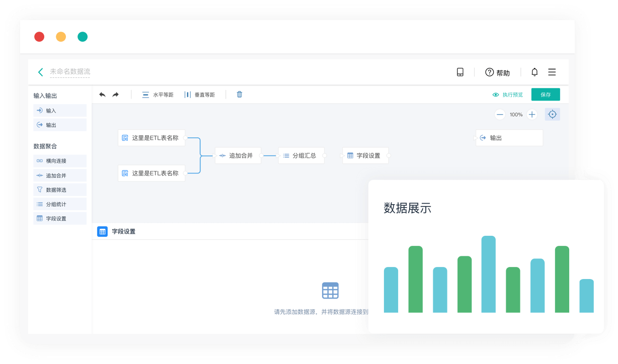Open the 帮助 help link
Image resolution: width=618 pixels, height=364 pixels.
(497, 72)
